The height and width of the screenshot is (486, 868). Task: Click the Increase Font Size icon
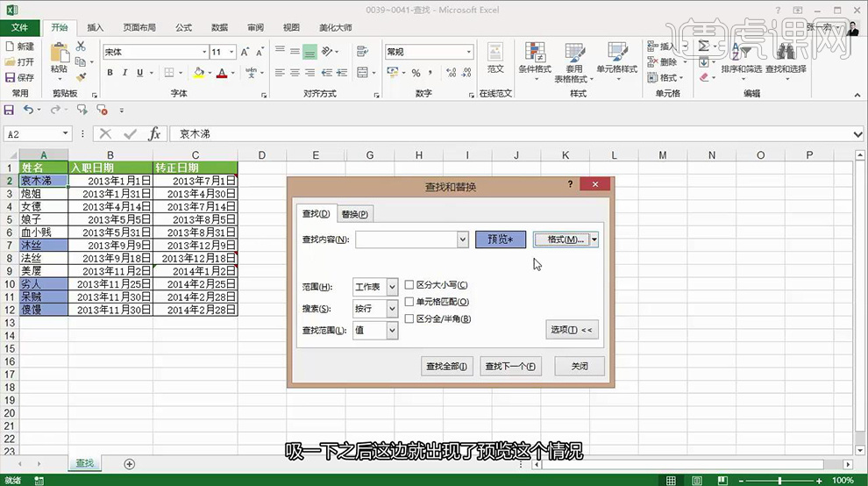(x=244, y=52)
